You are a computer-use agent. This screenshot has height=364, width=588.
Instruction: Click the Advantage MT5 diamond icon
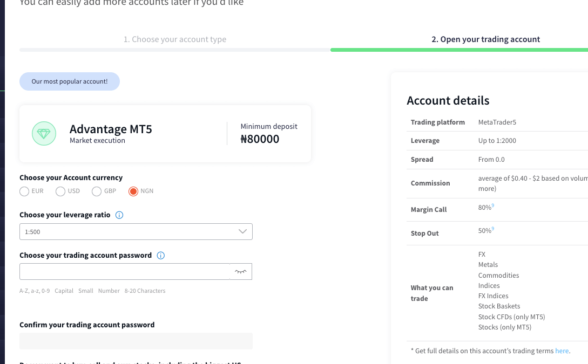click(44, 134)
